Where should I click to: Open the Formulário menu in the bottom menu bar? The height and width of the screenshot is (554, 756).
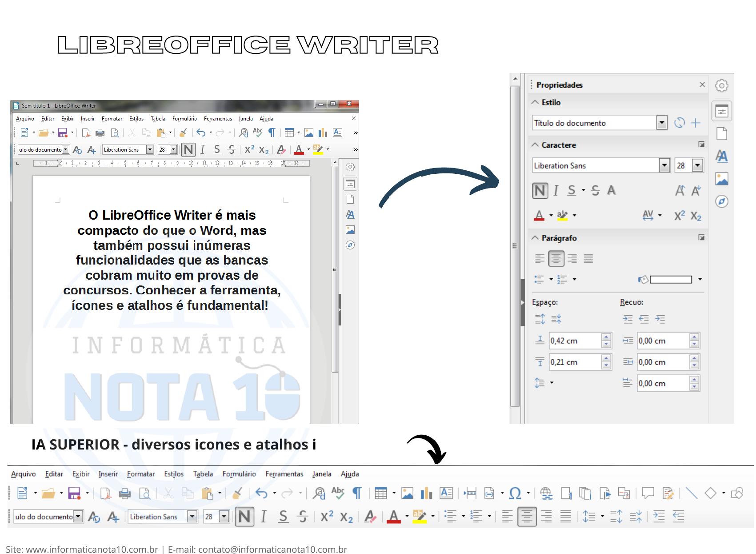[239, 474]
